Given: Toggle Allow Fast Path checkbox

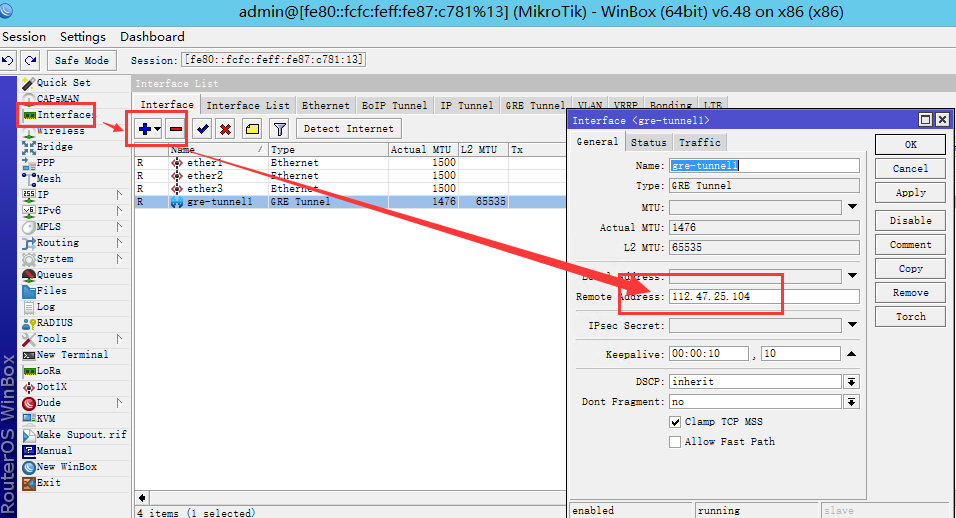Looking at the screenshot, I should (675, 442).
